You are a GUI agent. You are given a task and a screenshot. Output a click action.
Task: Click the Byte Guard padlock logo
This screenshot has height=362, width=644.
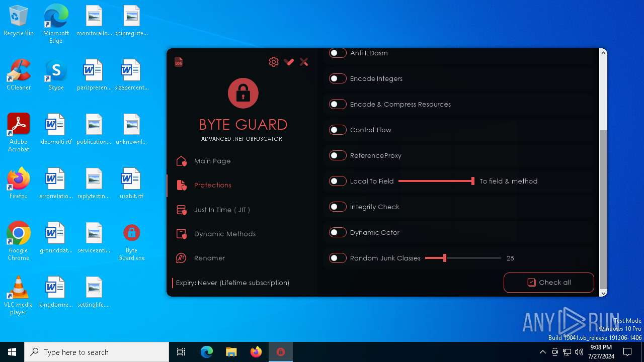(x=243, y=93)
